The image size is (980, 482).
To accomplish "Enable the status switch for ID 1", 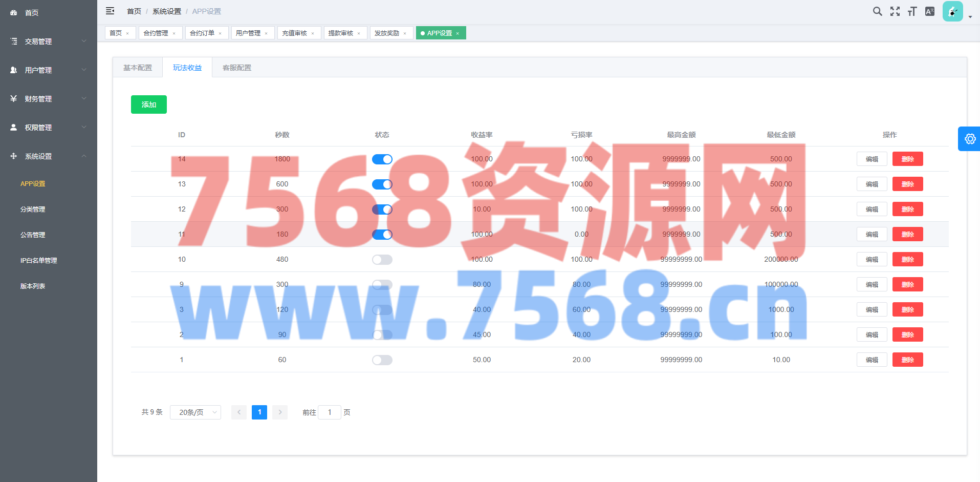I will 382,360.
